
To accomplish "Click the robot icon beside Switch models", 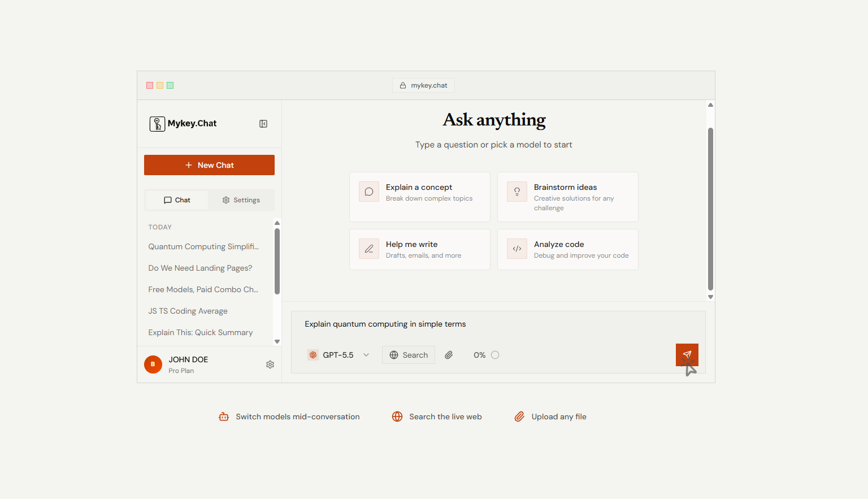I will 224,416.
